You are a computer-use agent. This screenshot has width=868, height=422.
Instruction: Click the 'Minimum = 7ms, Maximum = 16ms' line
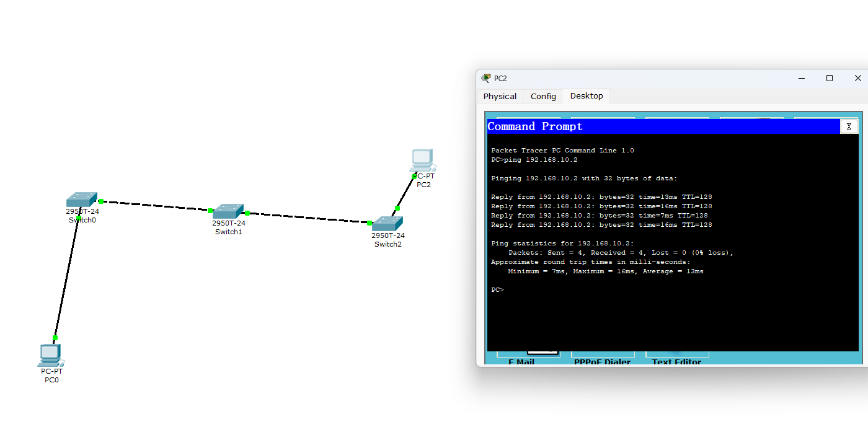point(606,271)
